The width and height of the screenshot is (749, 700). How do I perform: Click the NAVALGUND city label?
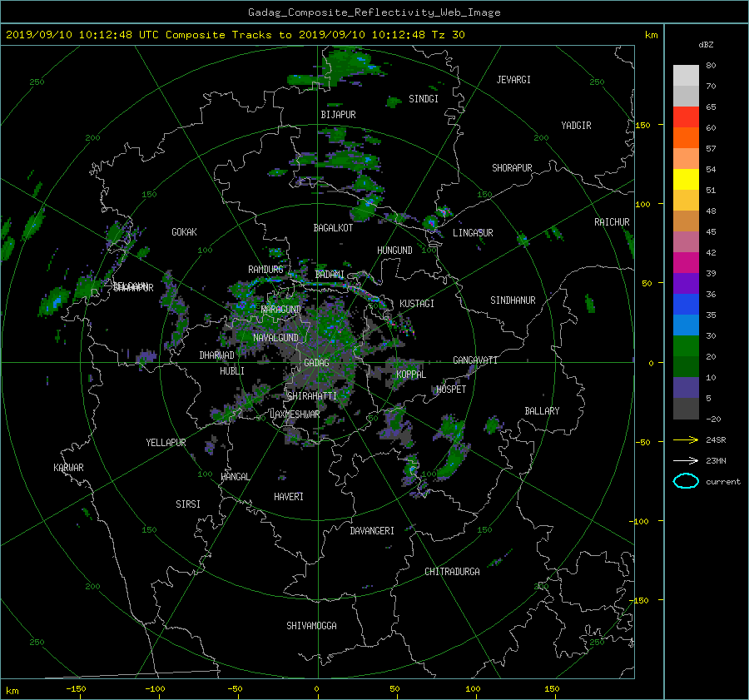tap(275, 338)
